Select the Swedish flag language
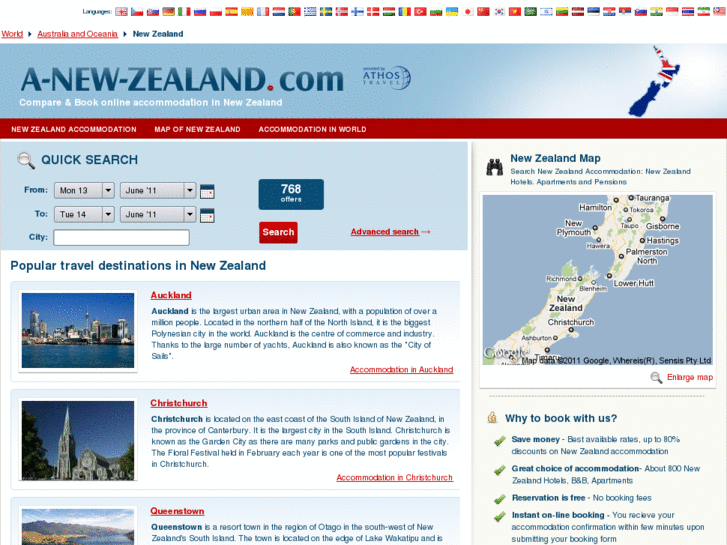727x545 pixels. [326, 12]
